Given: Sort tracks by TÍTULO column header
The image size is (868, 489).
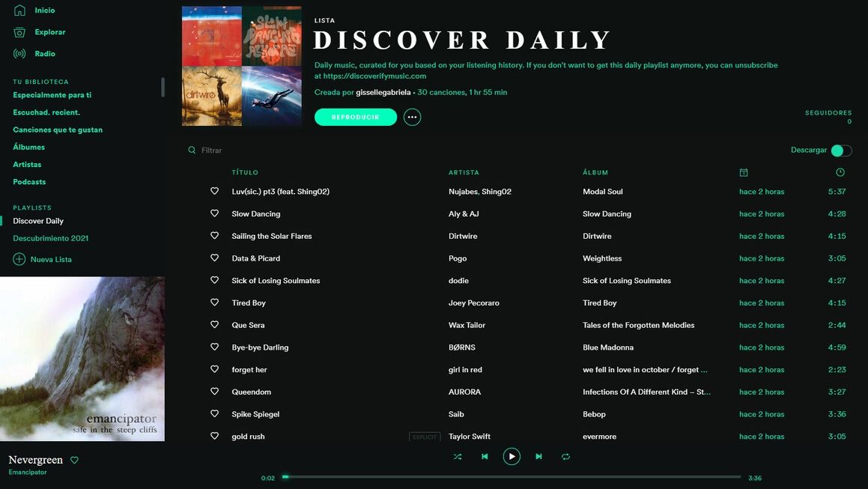Looking at the screenshot, I should point(245,173).
